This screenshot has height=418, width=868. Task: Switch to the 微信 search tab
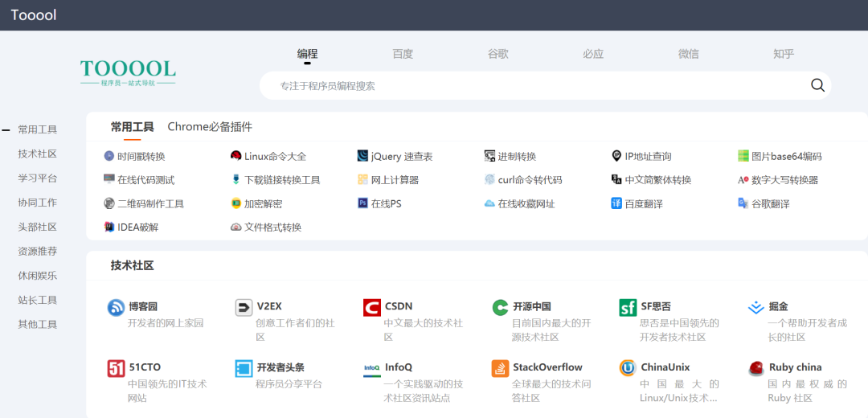tap(688, 54)
